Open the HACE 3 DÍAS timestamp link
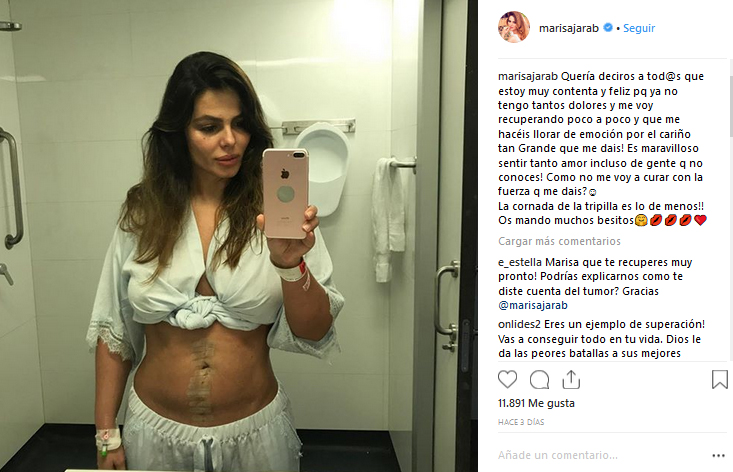This screenshot has height=472, width=733. (x=521, y=422)
